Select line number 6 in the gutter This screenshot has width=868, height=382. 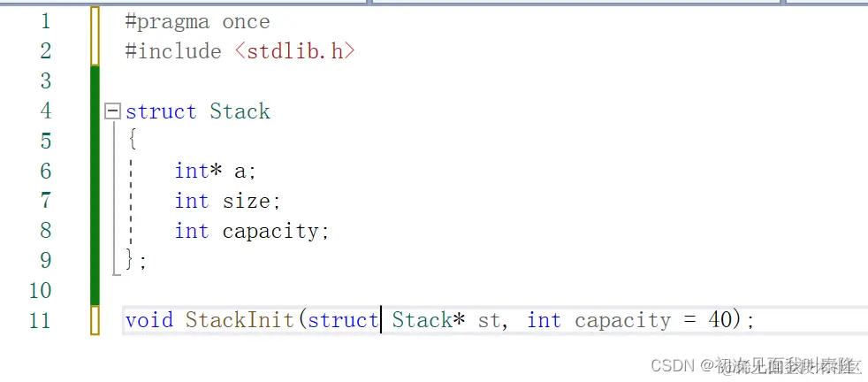(x=45, y=171)
